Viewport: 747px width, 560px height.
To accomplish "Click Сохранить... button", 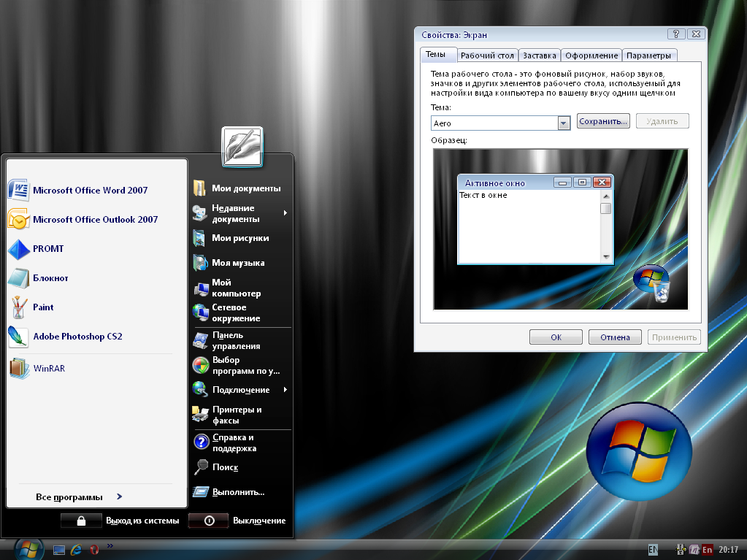I will coord(603,121).
